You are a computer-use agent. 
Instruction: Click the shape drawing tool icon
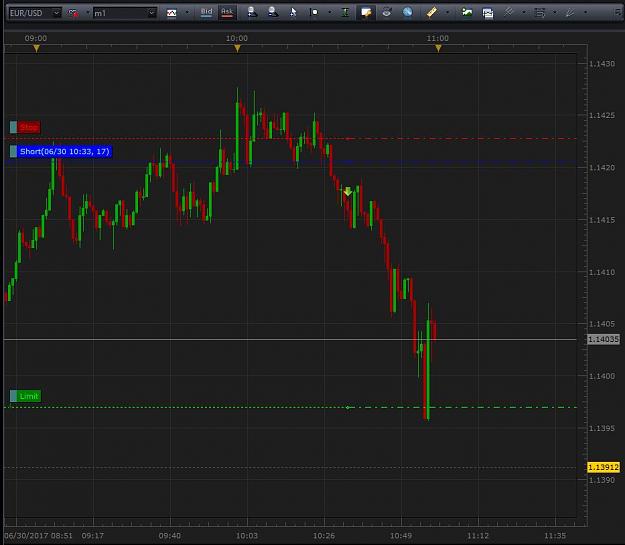point(314,12)
